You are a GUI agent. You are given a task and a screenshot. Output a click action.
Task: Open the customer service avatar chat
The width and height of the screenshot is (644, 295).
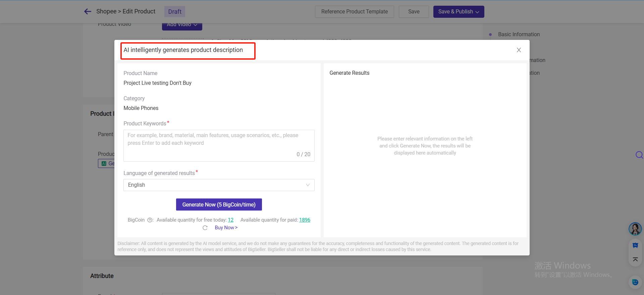[635, 229]
